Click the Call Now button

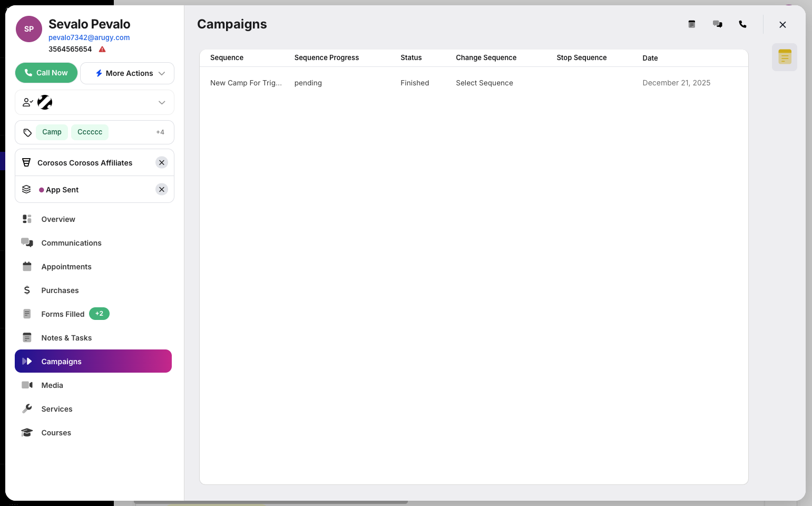click(x=46, y=73)
